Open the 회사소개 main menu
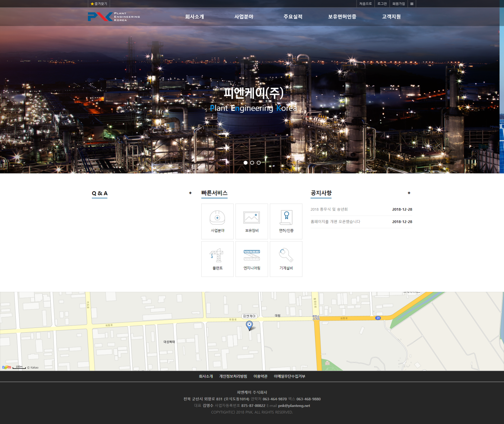This screenshot has width=504, height=424. click(x=194, y=17)
